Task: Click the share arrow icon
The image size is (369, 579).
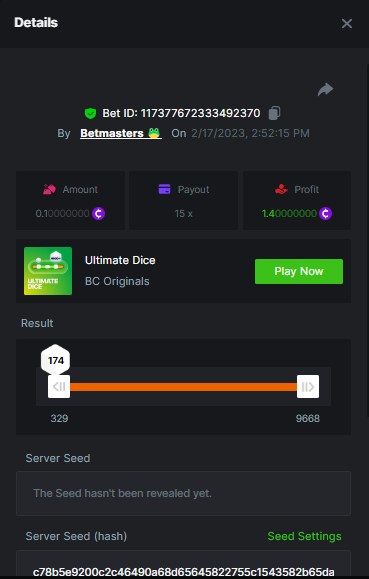Action: tap(325, 89)
